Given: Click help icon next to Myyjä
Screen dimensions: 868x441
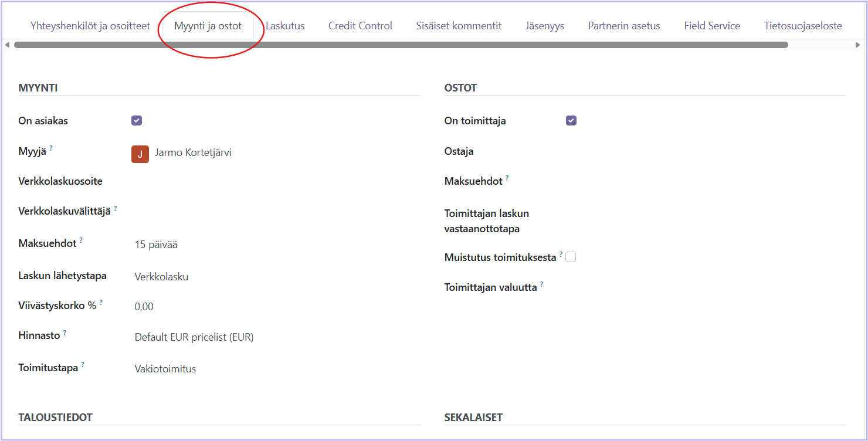Looking at the screenshot, I should (x=51, y=149).
